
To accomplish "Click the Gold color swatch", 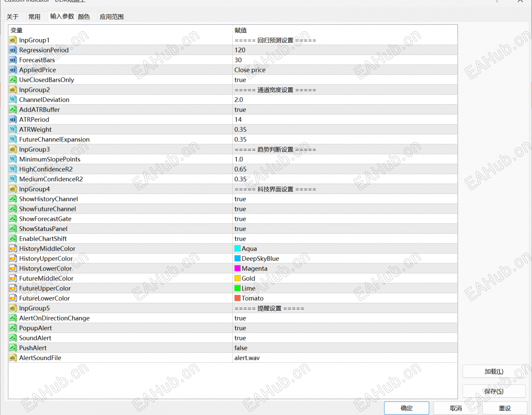I will [x=238, y=278].
